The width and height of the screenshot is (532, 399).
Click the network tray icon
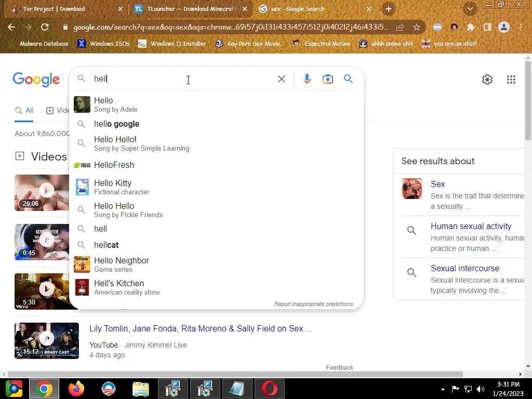click(x=468, y=389)
